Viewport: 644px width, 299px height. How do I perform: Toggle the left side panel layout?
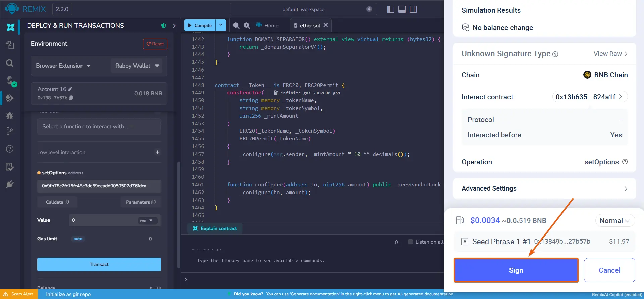[391, 9]
